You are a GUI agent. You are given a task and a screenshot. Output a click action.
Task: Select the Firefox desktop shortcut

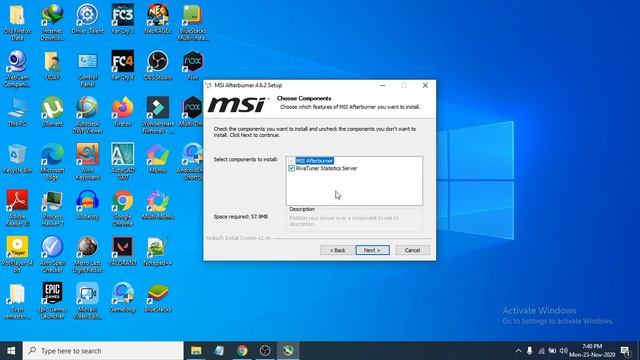[122, 112]
